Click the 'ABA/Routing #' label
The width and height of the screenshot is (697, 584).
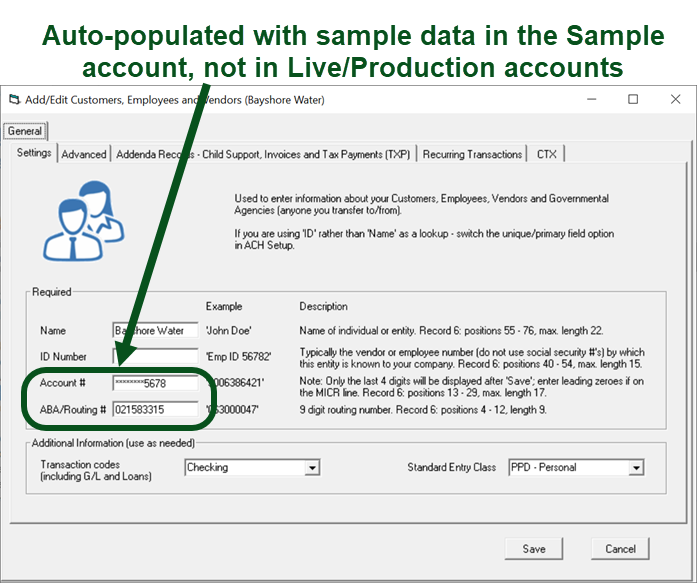pos(73,409)
